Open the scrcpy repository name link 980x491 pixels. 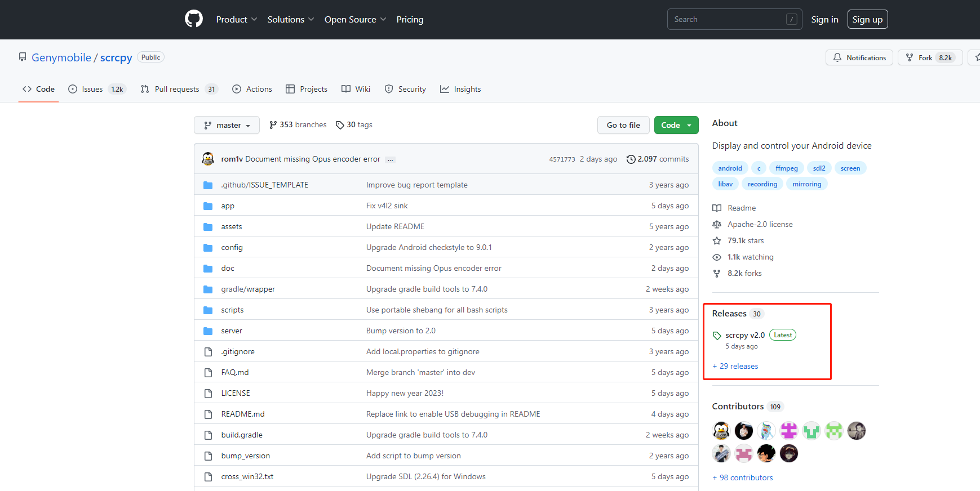[116, 57]
